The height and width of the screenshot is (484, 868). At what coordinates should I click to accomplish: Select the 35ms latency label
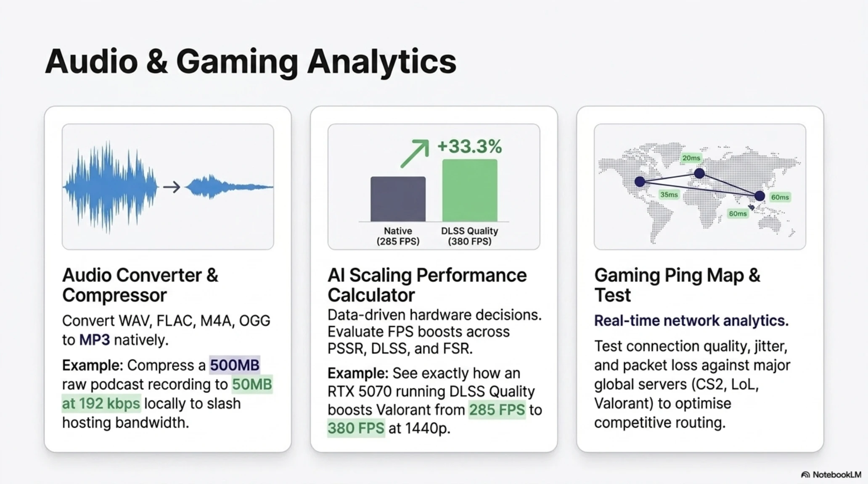tap(669, 195)
